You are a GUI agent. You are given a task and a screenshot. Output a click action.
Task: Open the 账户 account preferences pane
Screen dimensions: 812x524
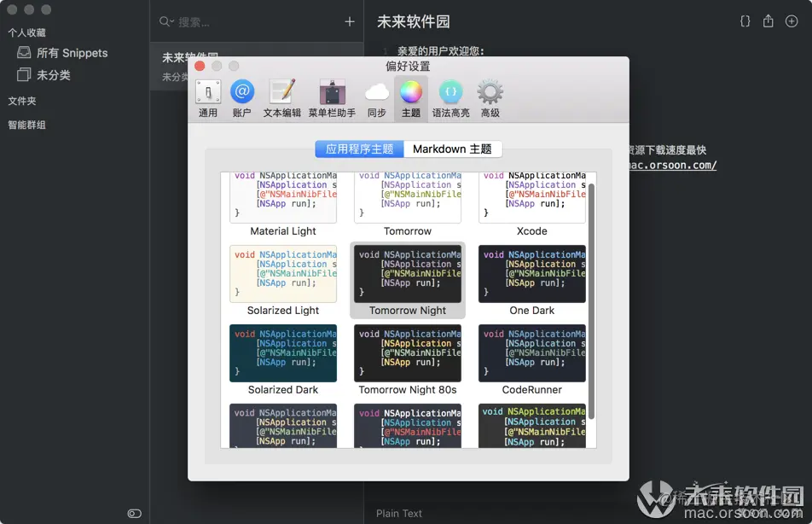tap(242, 98)
